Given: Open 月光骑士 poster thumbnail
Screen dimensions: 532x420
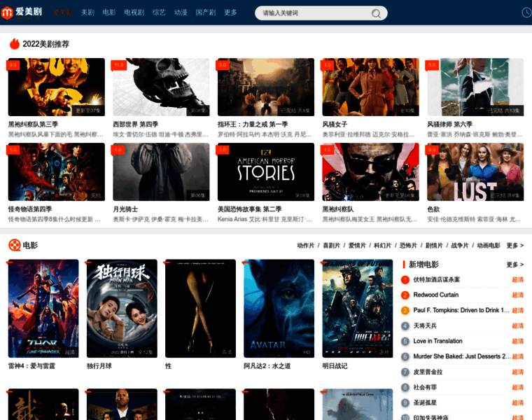Looking at the screenshot, I should (x=161, y=172).
